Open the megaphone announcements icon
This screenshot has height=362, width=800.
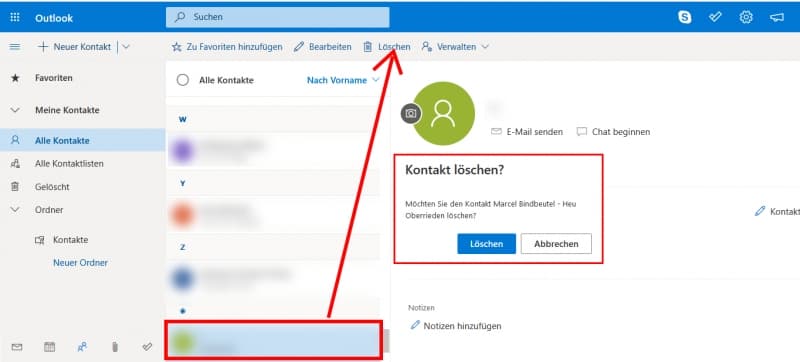pyautogui.click(x=777, y=17)
